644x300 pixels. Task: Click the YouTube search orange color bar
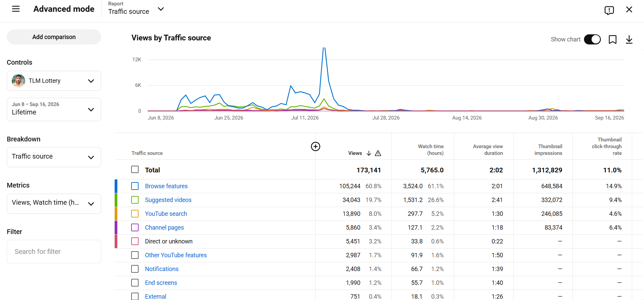[x=116, y=214]
